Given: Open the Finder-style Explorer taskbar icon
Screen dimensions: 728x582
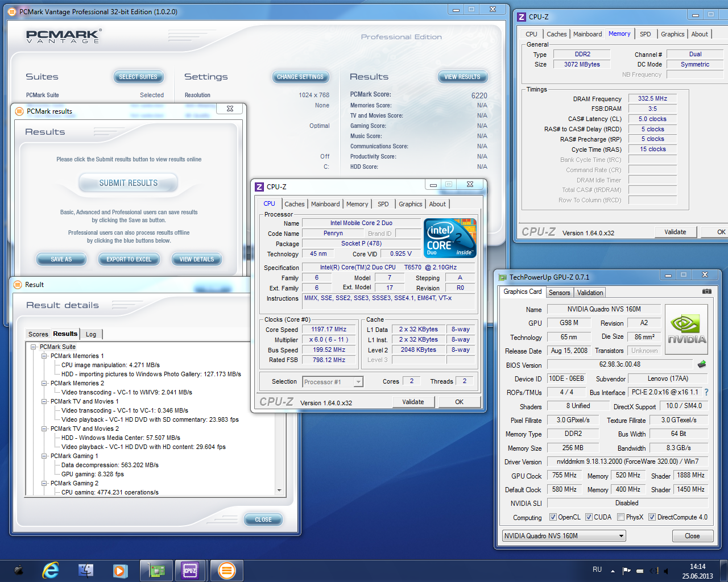Looking at the screenshot, I should pyautogui.click(x=86, y=570).
